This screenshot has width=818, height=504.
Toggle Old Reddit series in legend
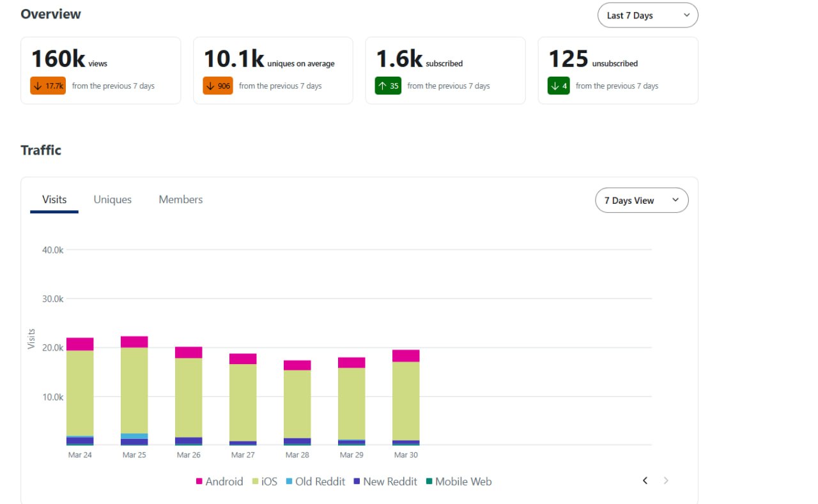[x=315, y=482]
